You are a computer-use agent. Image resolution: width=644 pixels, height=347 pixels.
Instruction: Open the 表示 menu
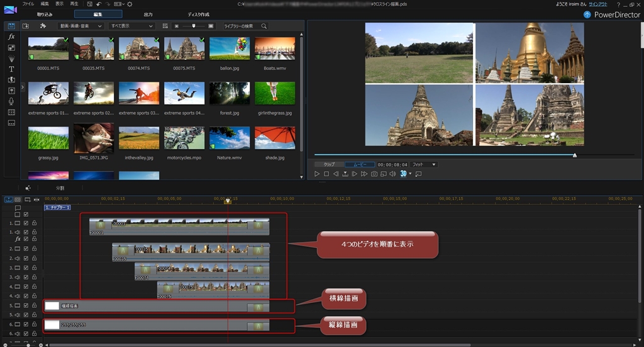[x=60, y=4]
